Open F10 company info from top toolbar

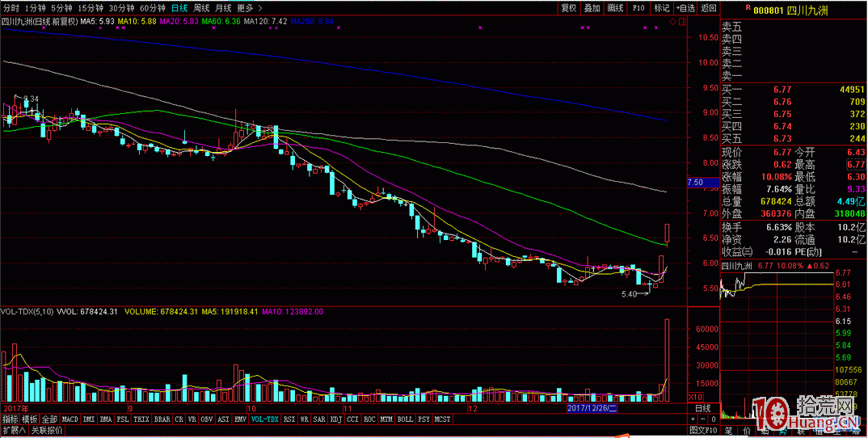click(638, 8)
